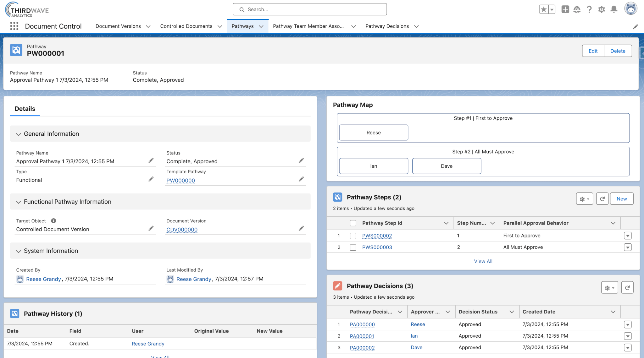
Task: Switch to Controlled Documents tab
Action: tap(186, 26)
